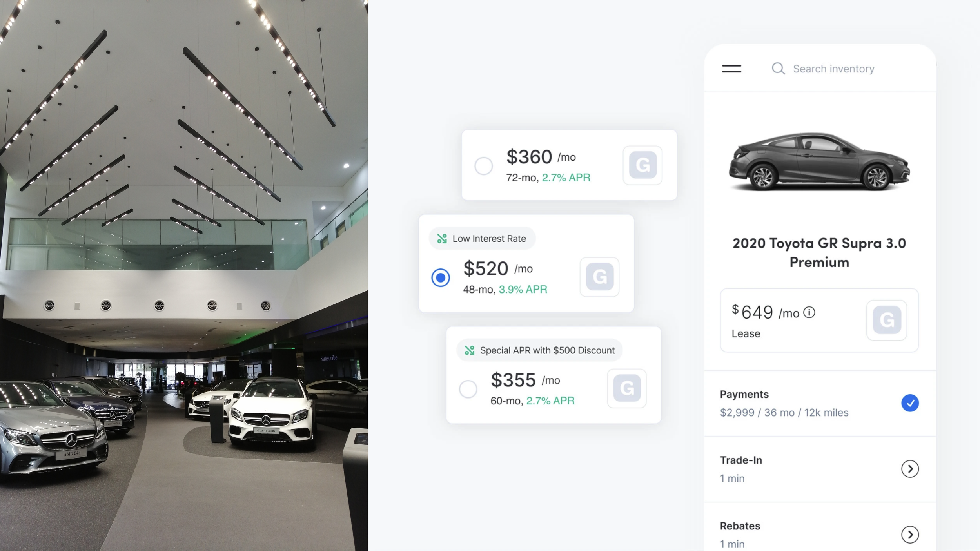Click the gray car thumbnail image

coord(819,161)
